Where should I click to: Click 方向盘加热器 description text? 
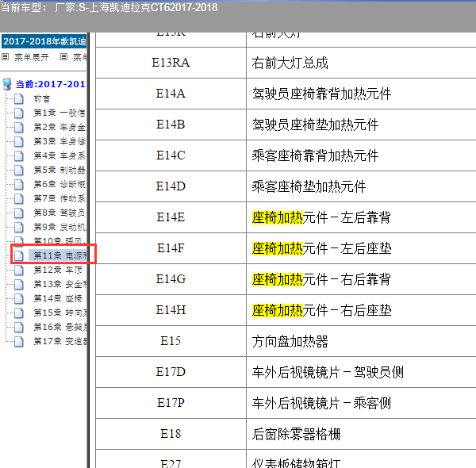(290, 341)
